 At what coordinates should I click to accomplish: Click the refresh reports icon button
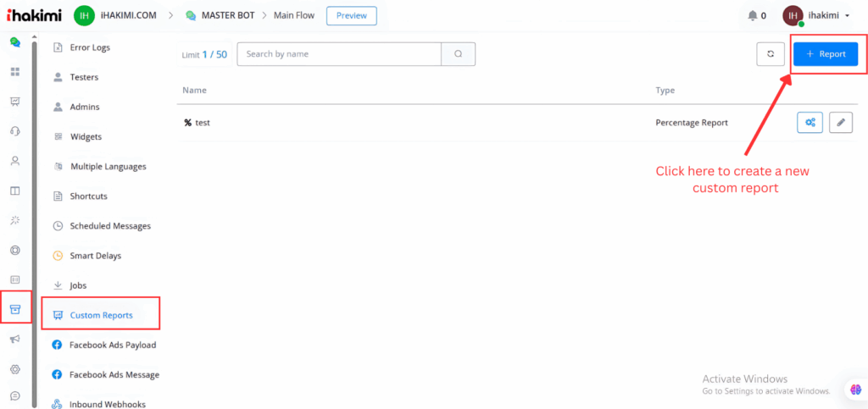(x=770, y=54)
